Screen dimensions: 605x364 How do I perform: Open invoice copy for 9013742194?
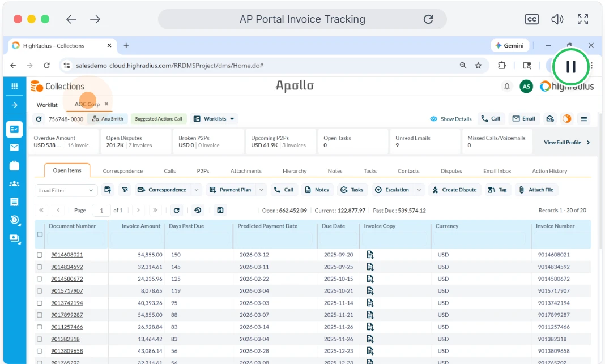[370, 303]
